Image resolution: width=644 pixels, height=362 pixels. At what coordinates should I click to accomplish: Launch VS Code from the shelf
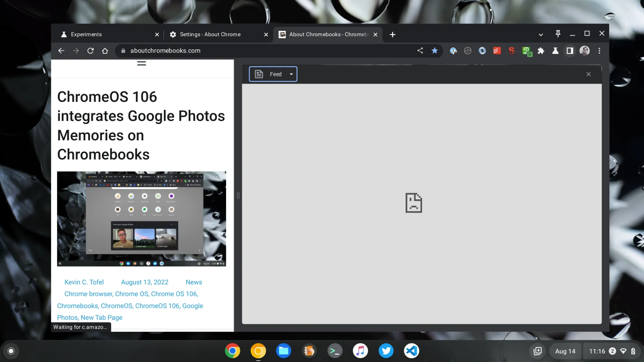(x=411, y=351)
